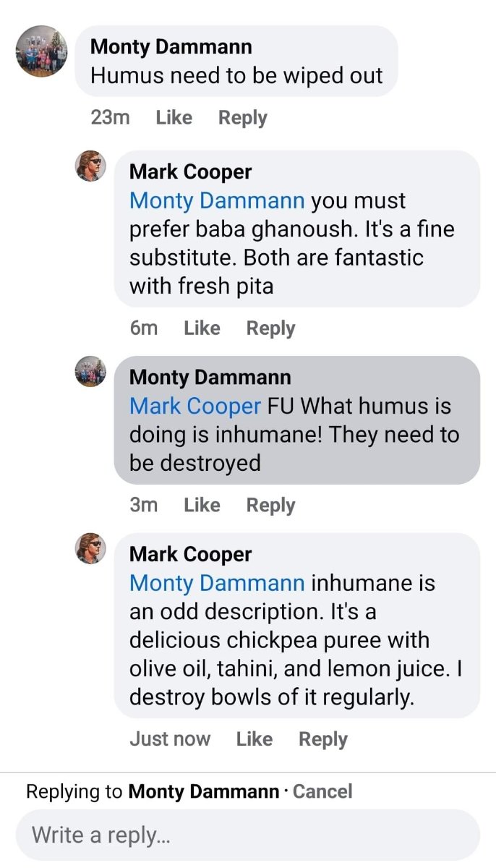Open Mark Cooper's avatar on baba ghanoush reply
The width and height of the screenshot is (496, 868).
tap(90, 166)
